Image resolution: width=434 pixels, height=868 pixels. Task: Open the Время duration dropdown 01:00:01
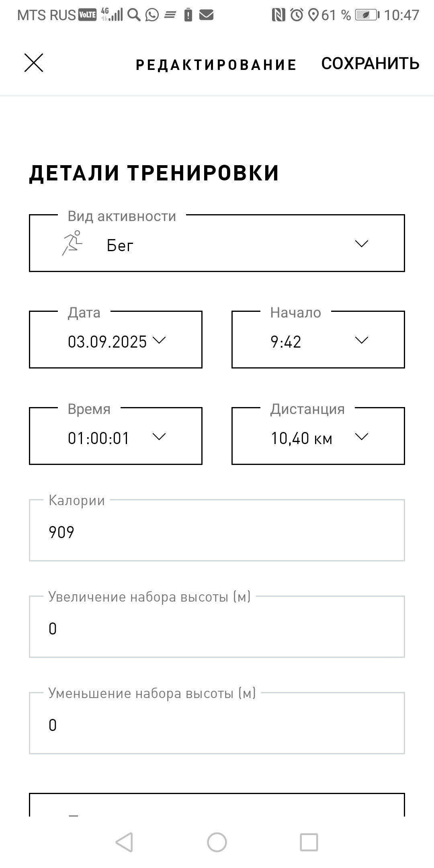point(116,436)
